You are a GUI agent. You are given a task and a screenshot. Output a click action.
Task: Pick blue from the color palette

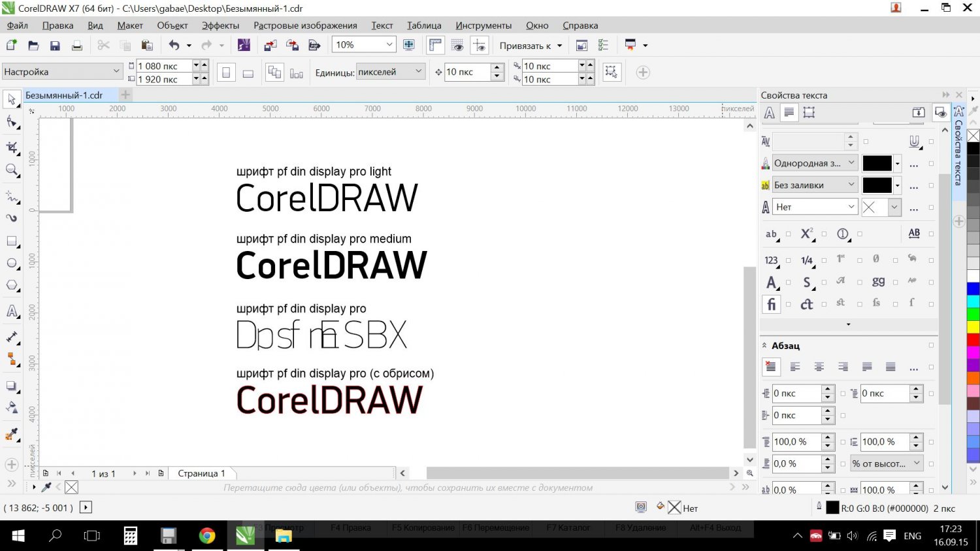pos(973,288)
